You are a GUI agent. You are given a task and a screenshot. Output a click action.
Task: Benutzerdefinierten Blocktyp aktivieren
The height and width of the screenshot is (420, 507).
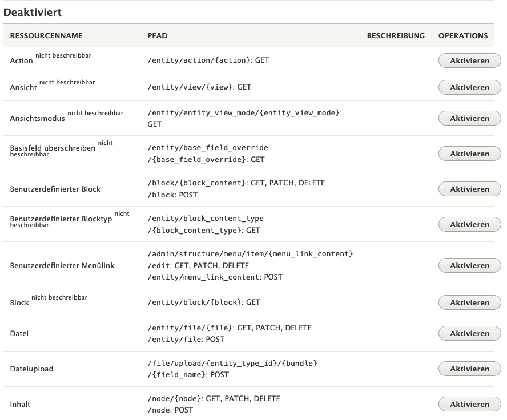469,224
